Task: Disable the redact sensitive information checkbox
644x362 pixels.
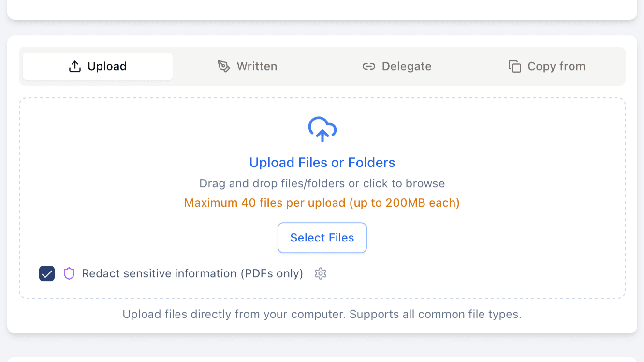Action: (x=46, y=273)
